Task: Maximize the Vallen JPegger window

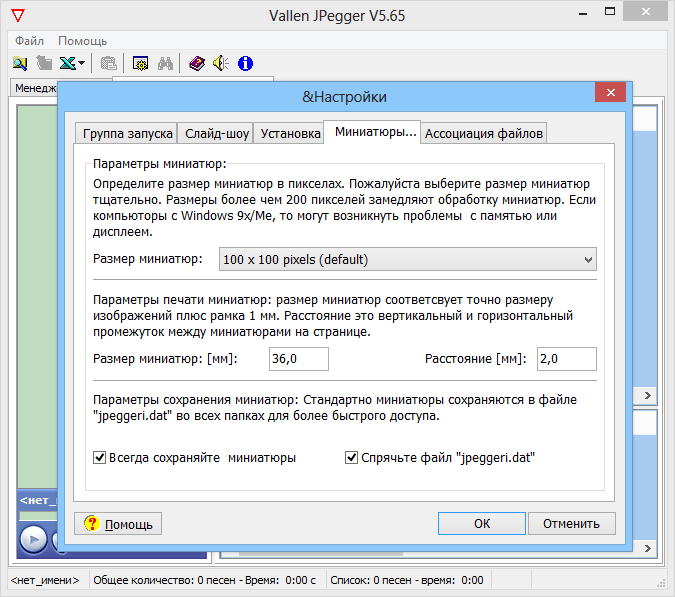Action: click(610, 12)
